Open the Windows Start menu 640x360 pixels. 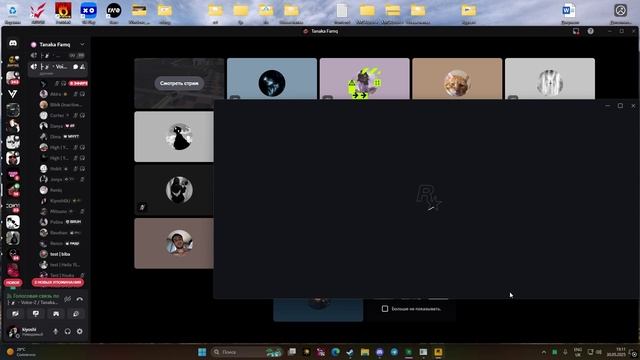[202, 352]
